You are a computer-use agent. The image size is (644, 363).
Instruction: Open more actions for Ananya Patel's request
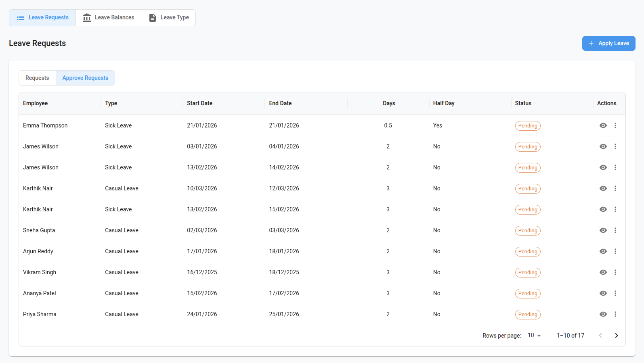click(615, 293)
